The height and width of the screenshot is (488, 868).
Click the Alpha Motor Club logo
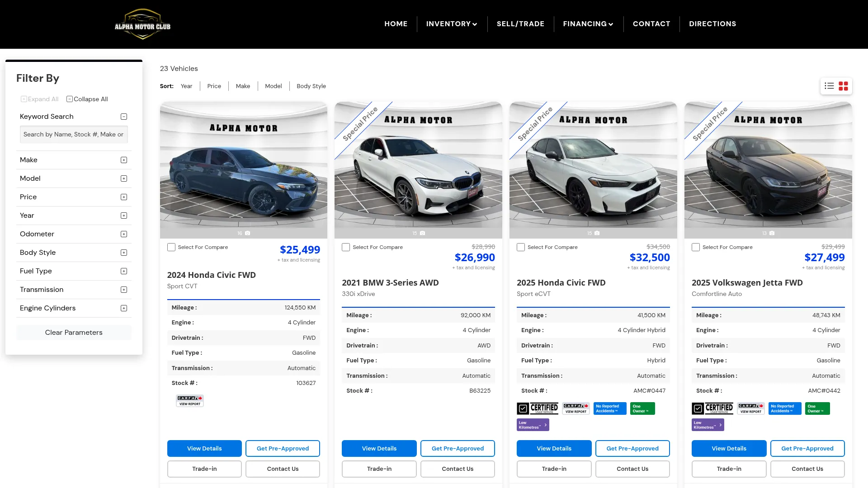click(x=142, y=24)
